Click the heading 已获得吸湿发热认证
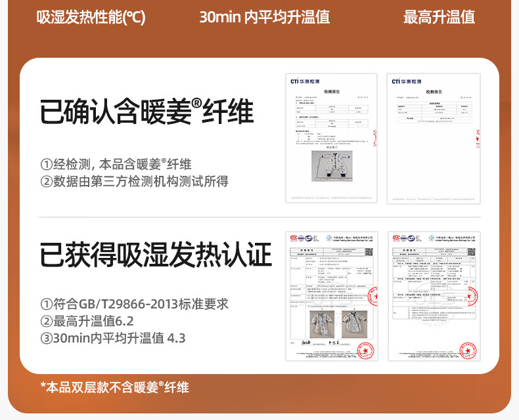 (x=156, y=255)
